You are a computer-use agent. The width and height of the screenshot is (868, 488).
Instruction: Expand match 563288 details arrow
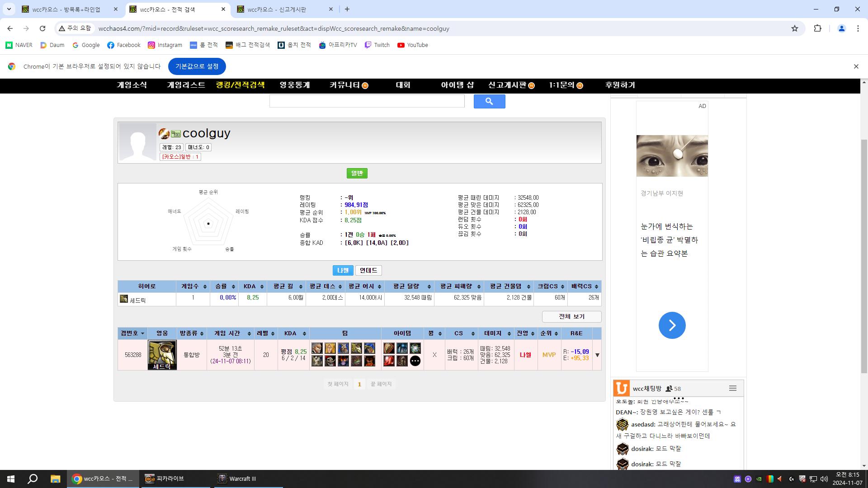tap(597, 355)
